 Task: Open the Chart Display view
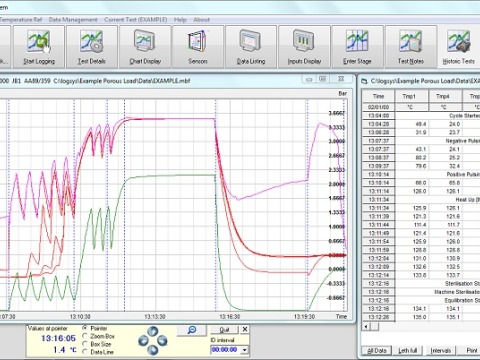click(x=145, y=47)
